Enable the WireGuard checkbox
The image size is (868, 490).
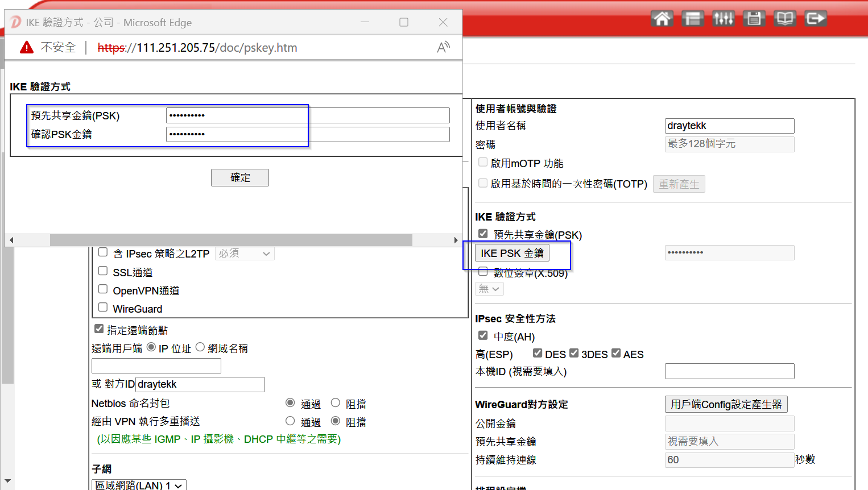point(103,308)
